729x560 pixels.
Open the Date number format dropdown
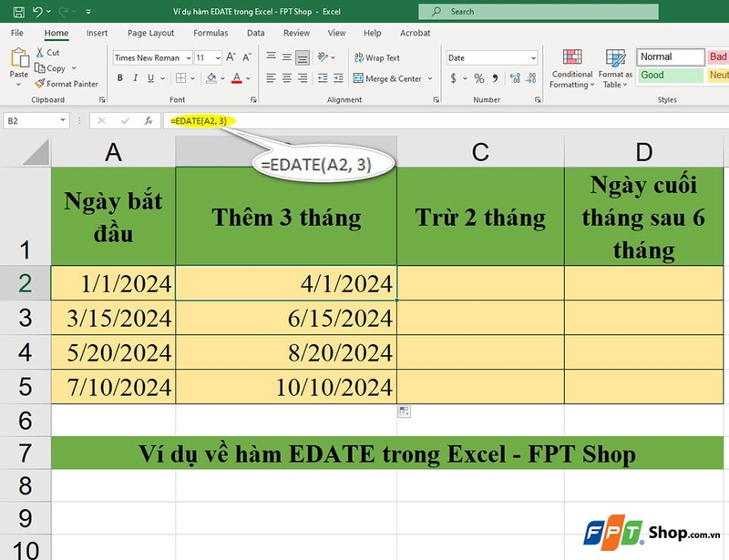tap(533, 58)
